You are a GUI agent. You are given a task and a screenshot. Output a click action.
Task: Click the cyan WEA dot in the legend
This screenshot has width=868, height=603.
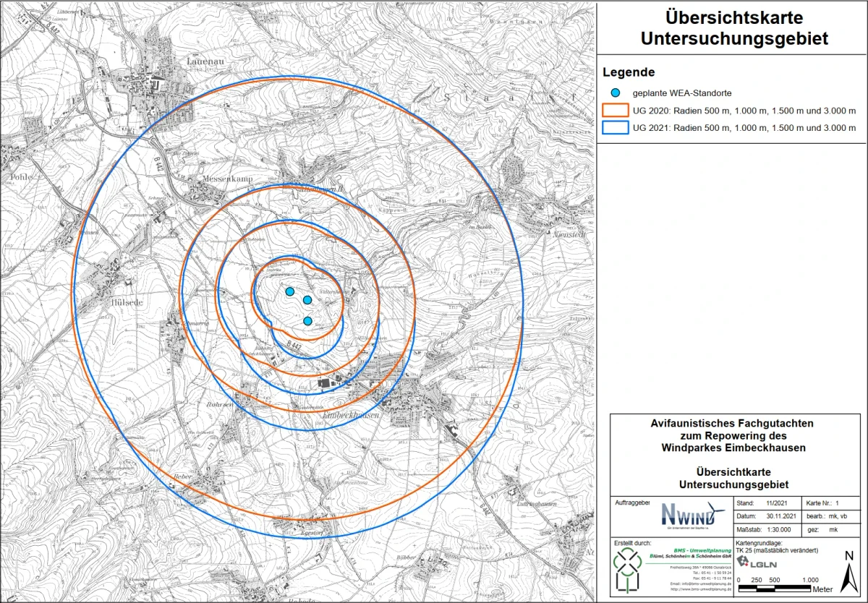coord(615,93)
